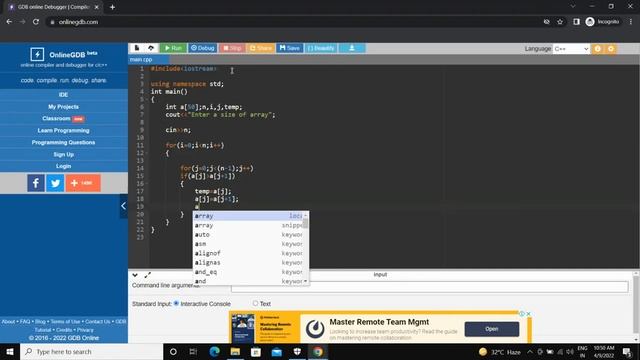Click the taskbar search box

tap(91, 351)
